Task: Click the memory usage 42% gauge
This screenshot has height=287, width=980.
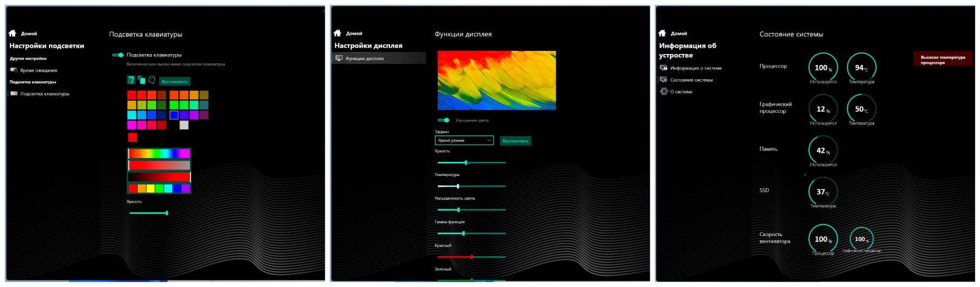Action: click(x=823, y=150)
